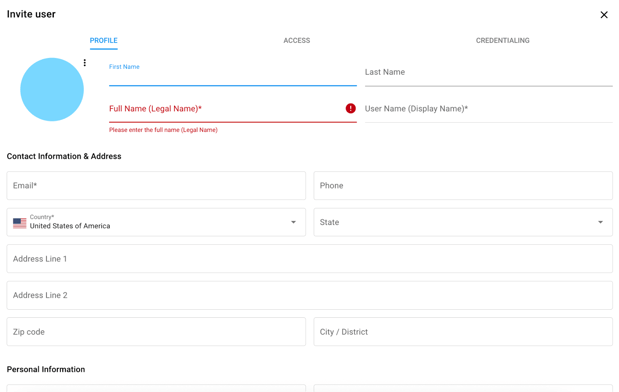Click into the Email field
The height and width of the screenshot is (392, 619).
click(156, 186)
